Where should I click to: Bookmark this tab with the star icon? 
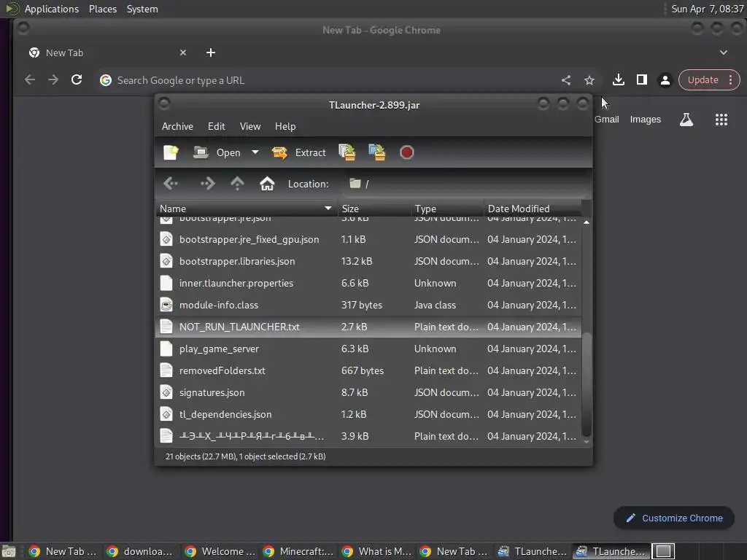589,80
